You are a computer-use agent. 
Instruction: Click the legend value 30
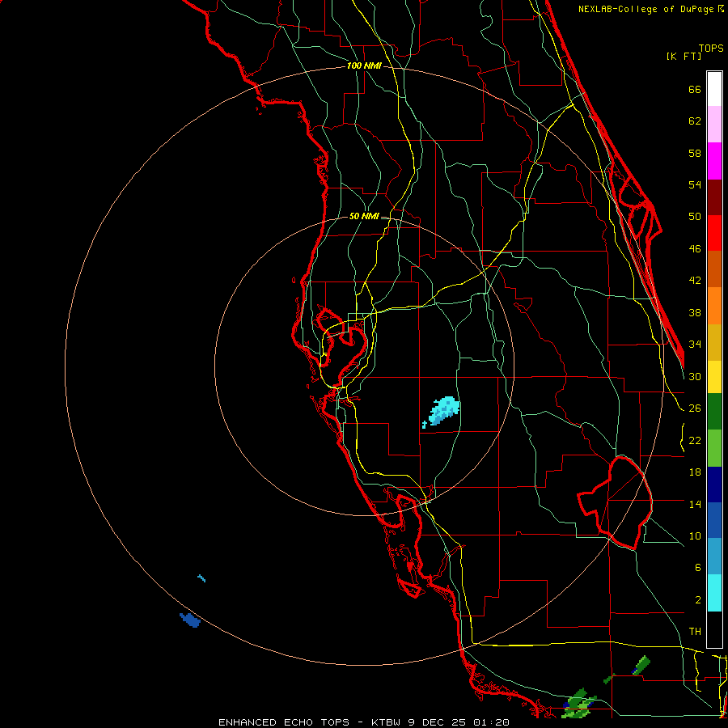click(695, 376)
